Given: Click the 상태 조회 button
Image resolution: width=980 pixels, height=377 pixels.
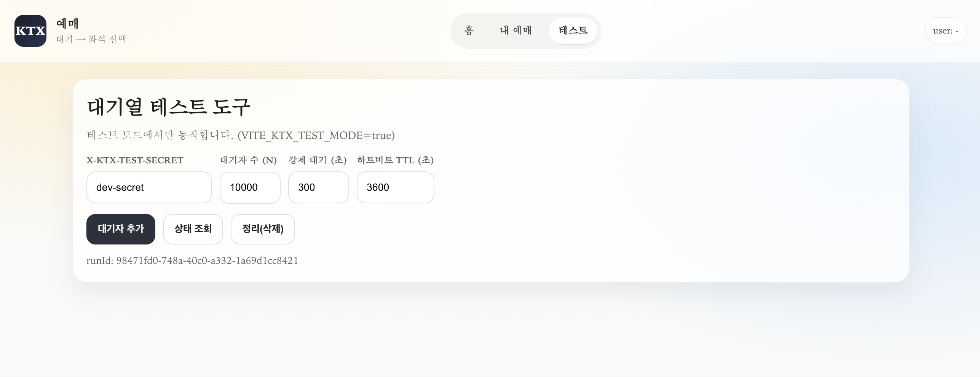Looking at the screenshot, I should pos(193,229).
